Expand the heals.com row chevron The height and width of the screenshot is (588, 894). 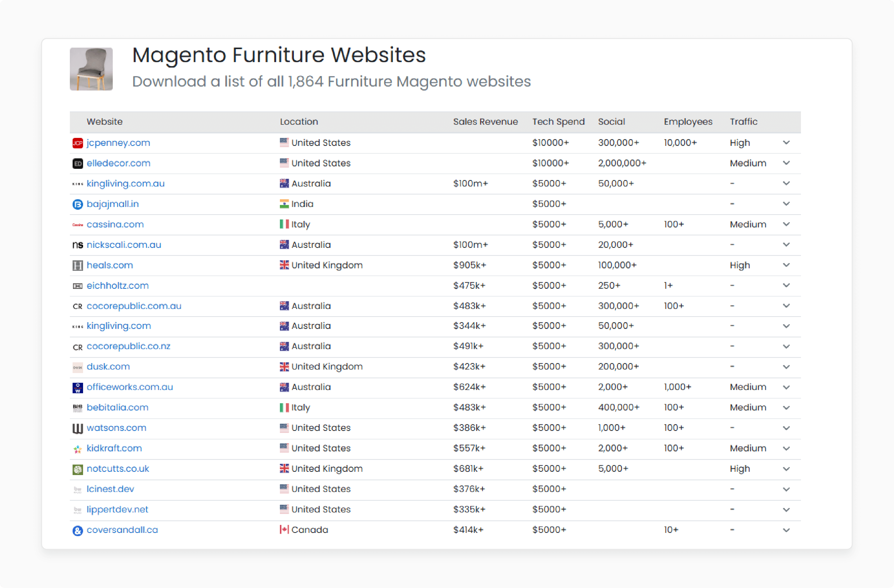[786, 265]
